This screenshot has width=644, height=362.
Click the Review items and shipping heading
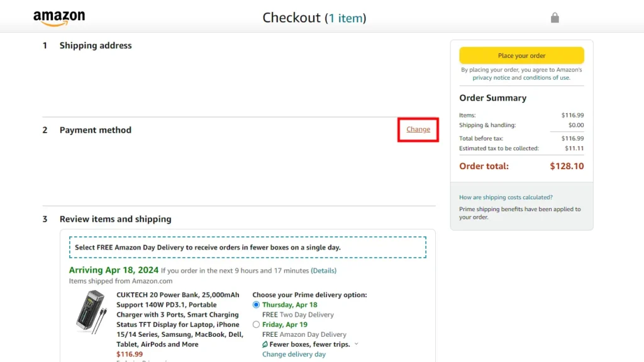pos(115,219)
